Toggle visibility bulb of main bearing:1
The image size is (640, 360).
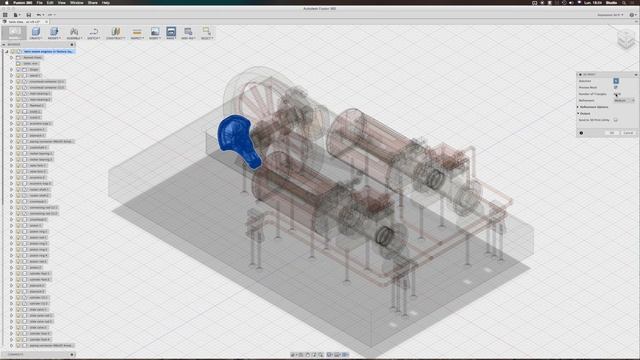pos(18,93)
